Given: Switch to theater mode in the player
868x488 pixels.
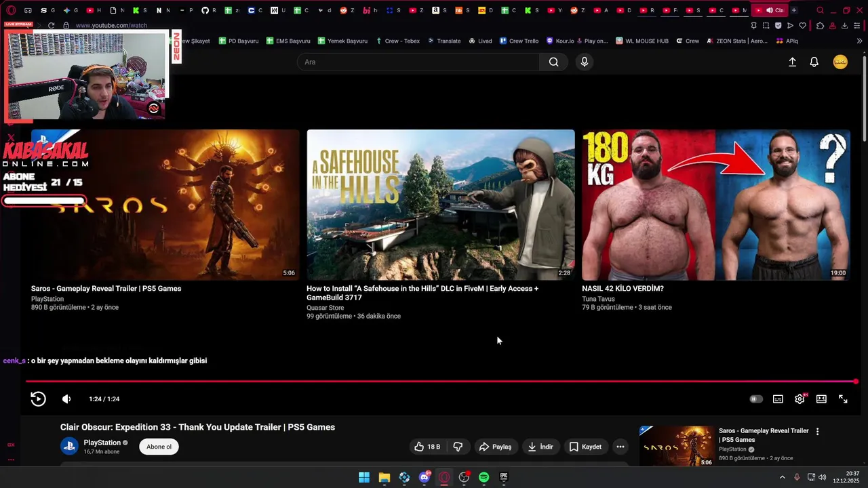Looking at the screenshot, I should click(x=821, y=399).
